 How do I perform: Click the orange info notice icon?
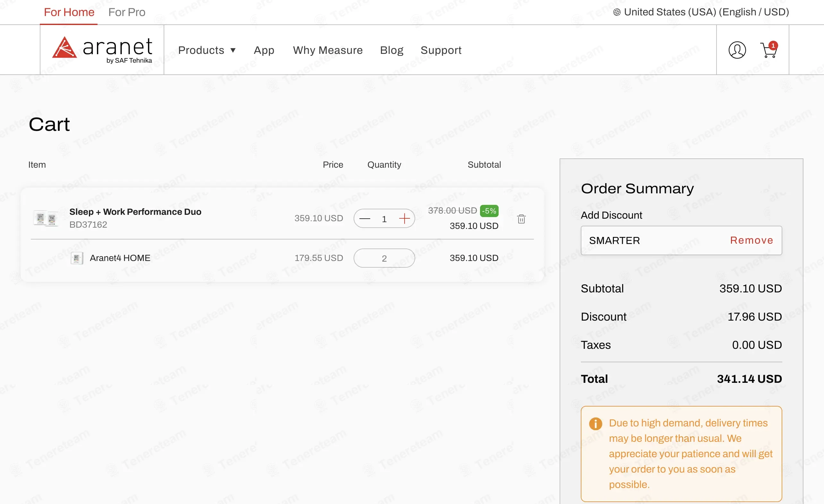(595, 424)
